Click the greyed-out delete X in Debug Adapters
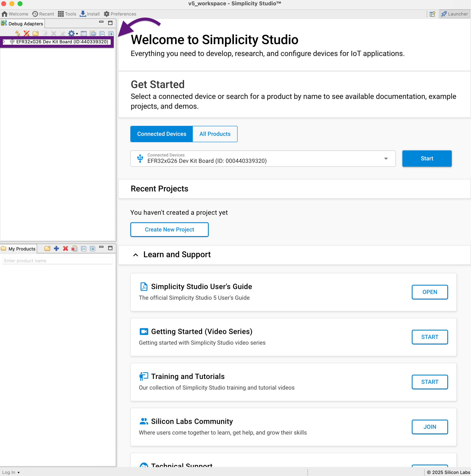Screen dimensions: 471x476 (x=54, y=33)
